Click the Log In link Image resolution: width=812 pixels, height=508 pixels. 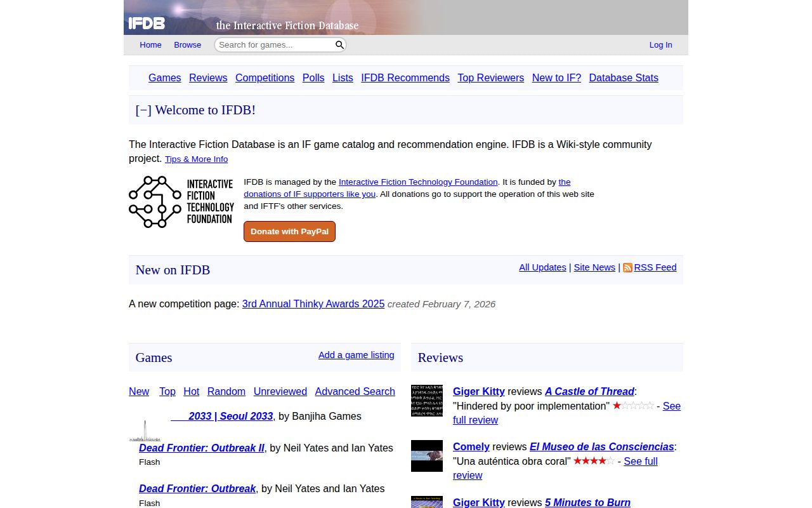660,44
